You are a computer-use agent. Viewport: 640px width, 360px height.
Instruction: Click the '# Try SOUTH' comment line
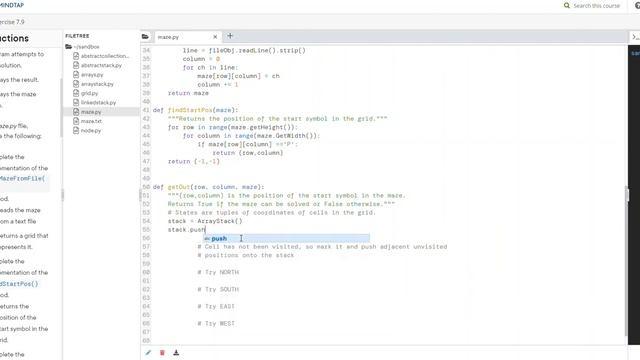[218, 289]
